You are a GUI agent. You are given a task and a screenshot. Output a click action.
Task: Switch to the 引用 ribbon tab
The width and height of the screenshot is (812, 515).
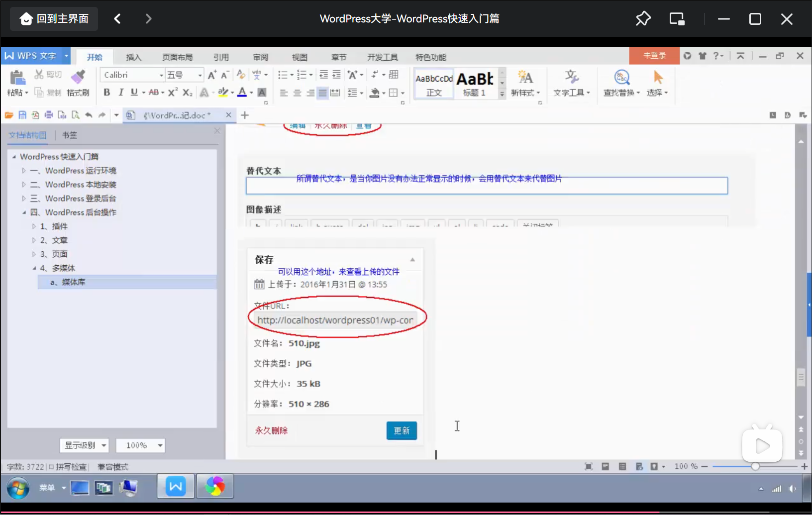click(221, 57)
